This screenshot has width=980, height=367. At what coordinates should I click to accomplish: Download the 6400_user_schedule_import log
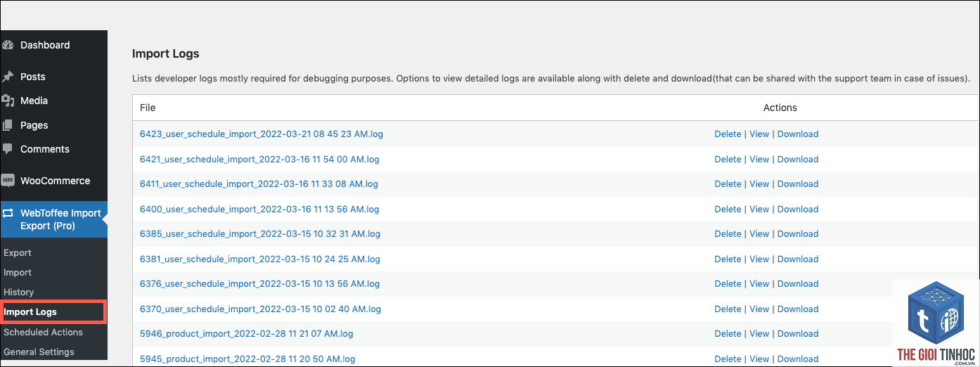click(x=798, y=209)
